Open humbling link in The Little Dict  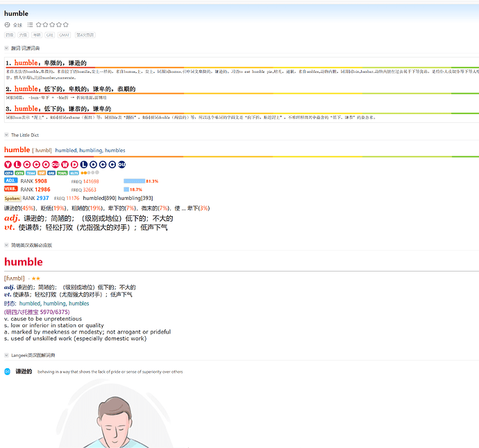[91, 150]
